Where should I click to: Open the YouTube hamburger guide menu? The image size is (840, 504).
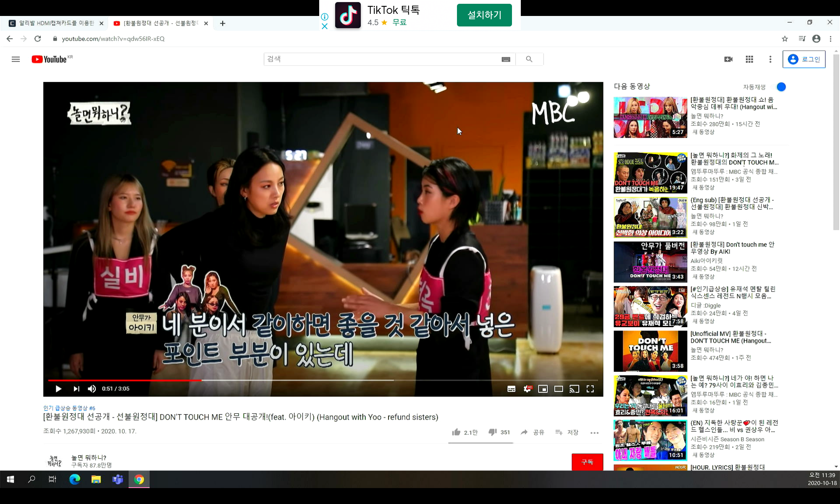16,59
